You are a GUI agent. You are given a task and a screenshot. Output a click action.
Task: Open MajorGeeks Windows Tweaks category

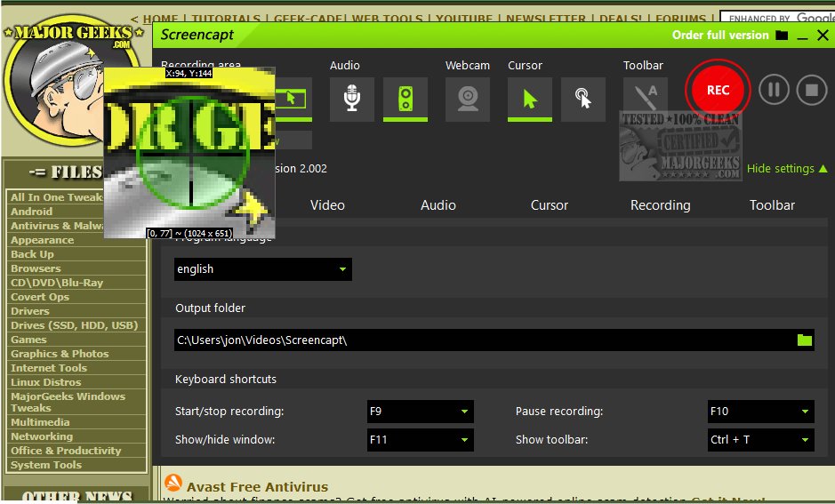point(68,402)
